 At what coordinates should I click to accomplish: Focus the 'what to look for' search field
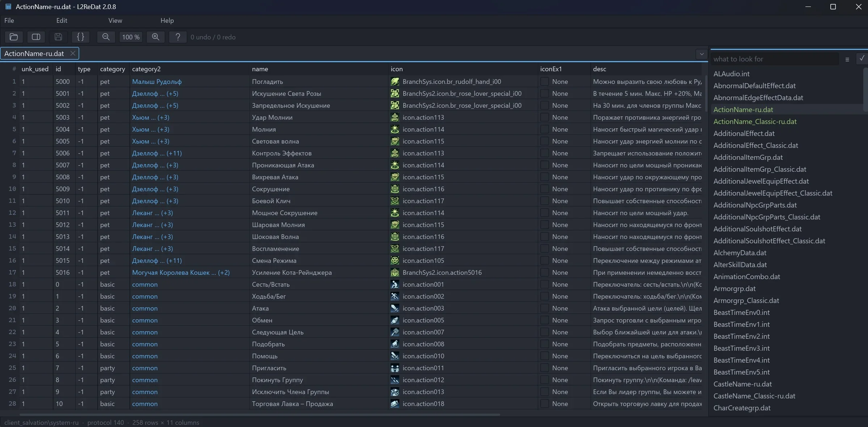click(775, 59)
